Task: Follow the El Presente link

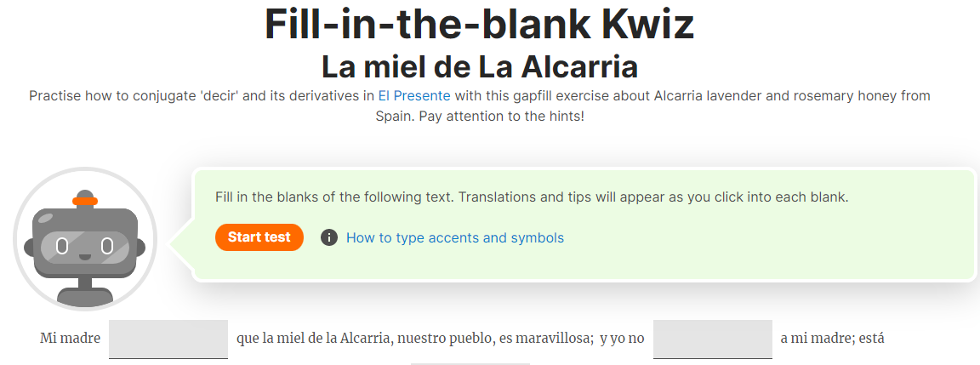Action: (x=413, y=96)
